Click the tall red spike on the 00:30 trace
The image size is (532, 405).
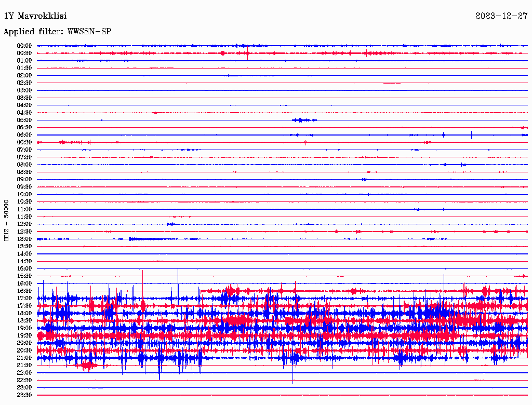(x=247, y=53)
